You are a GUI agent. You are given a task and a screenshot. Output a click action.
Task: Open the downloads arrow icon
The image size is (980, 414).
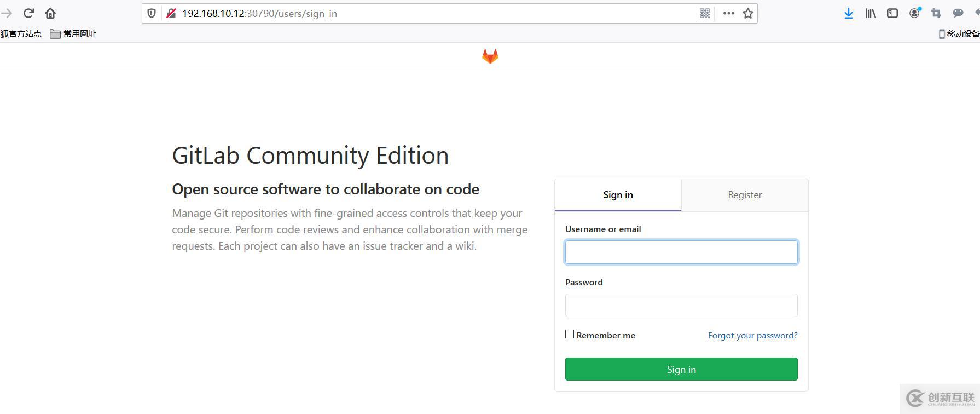coord(848,14)
